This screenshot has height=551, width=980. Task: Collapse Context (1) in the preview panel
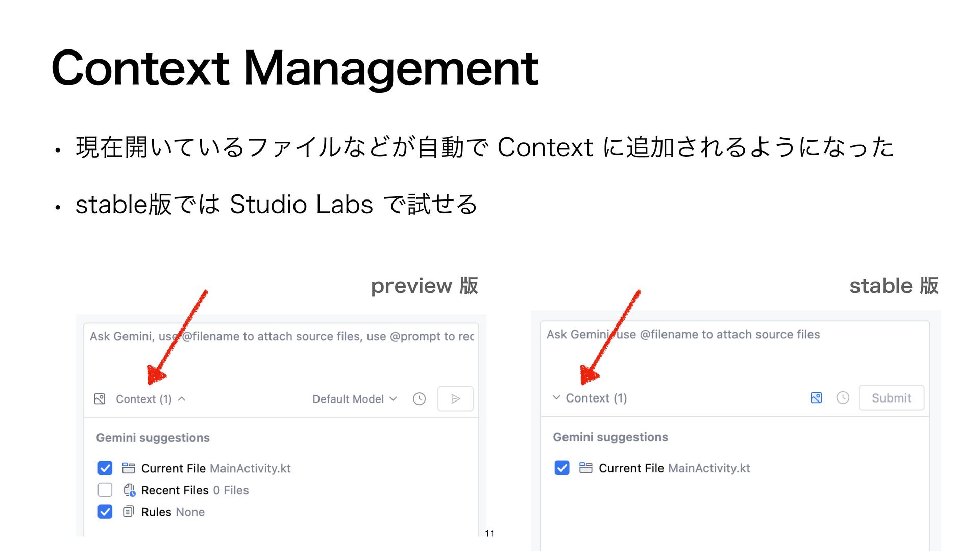pos(150,399)
